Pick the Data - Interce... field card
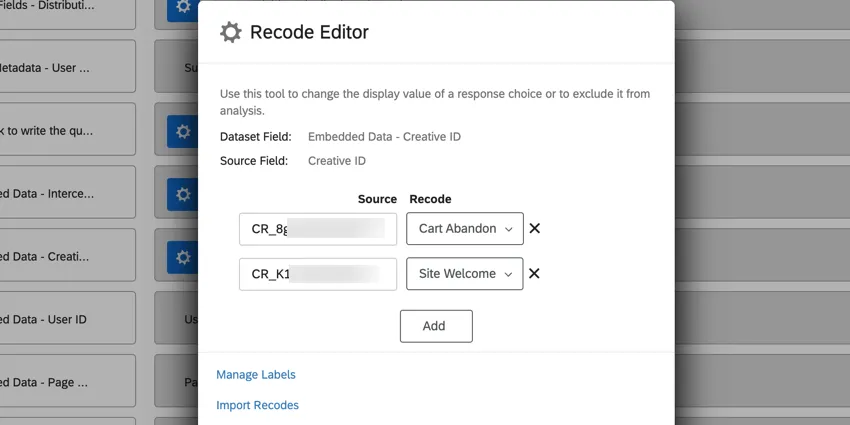Screen dimensions: 850x425 click(x=66, y=194)
